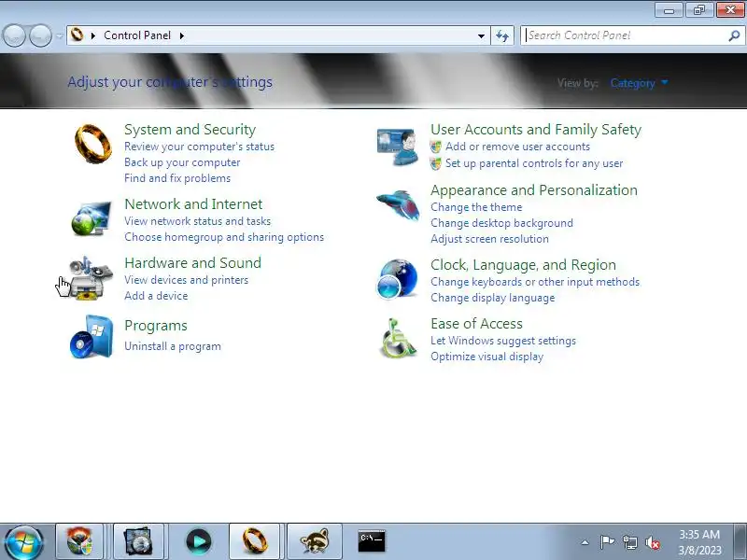Screen dimensions: 747x560
Task: Open the Windows Start orb
Action: (23, 542)
